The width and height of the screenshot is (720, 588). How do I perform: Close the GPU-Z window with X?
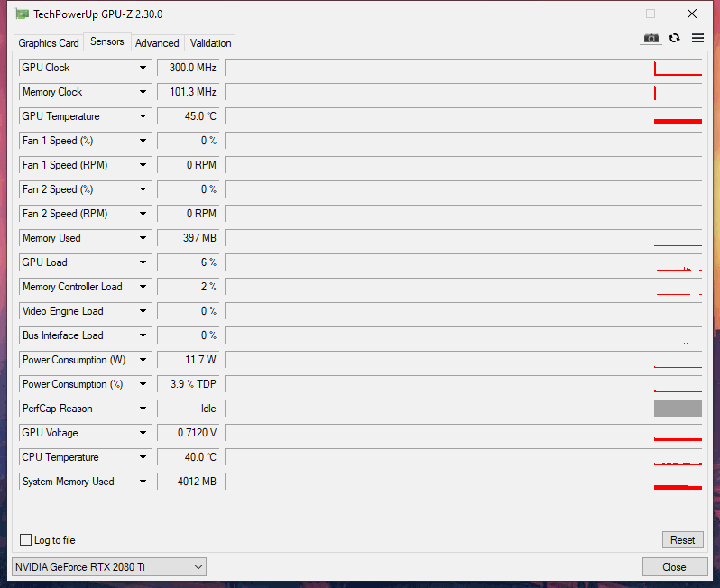(691, 14)
